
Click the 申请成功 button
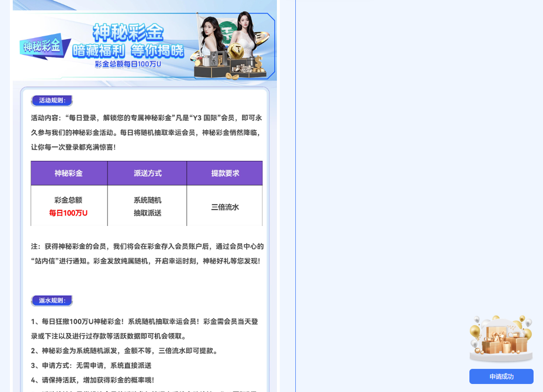coord(501,376)
